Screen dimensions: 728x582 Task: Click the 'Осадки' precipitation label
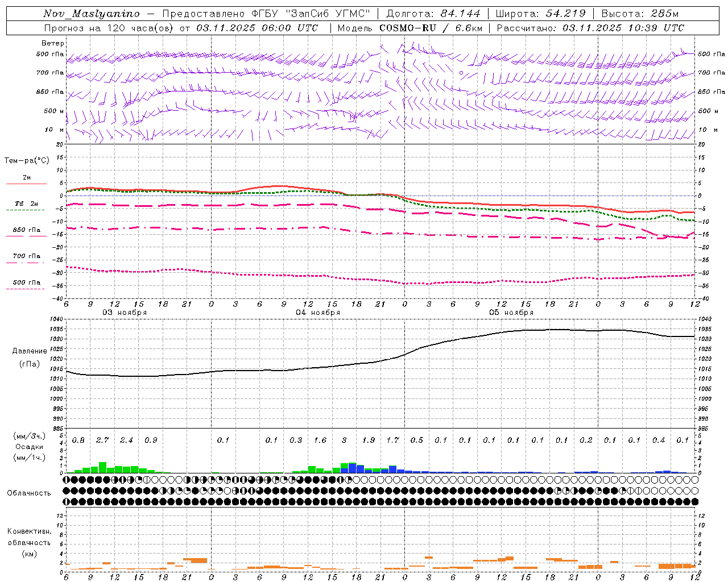point(30,447)
